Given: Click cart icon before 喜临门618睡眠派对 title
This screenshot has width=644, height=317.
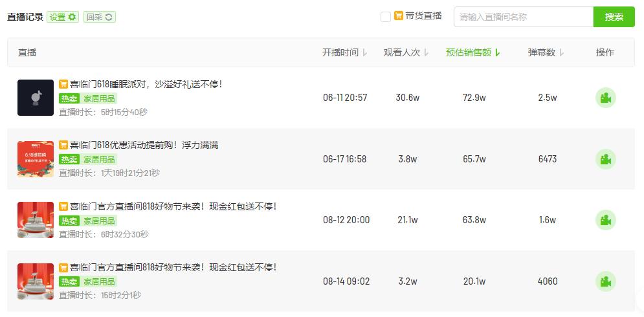Looking at the screenshot, I should [x=63, y=84].
